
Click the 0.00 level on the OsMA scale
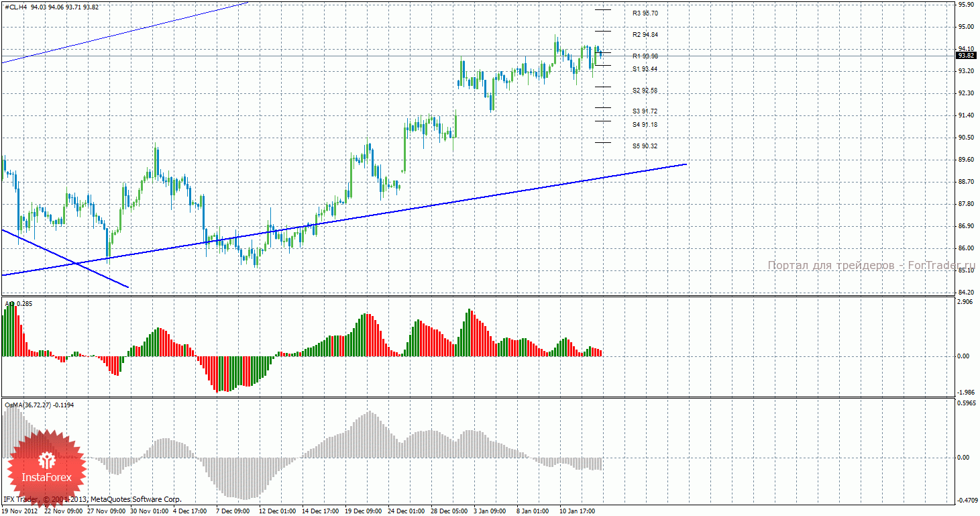pos(963,458)
